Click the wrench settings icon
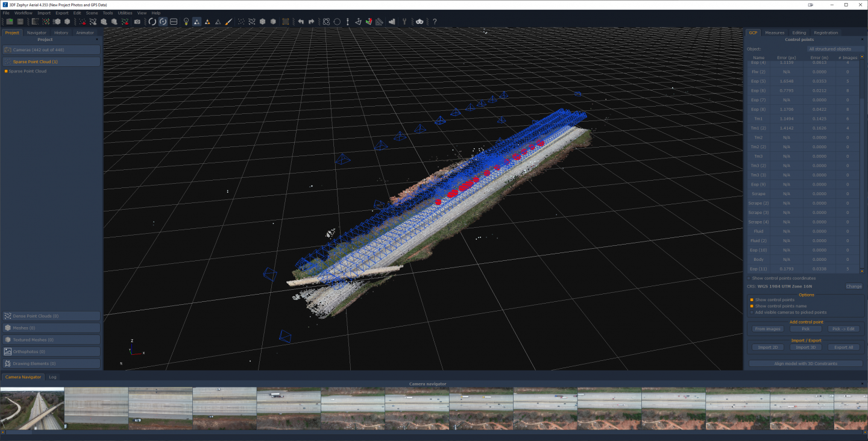The height and width of the screenshot is (441, 868). tap(404, 22)
